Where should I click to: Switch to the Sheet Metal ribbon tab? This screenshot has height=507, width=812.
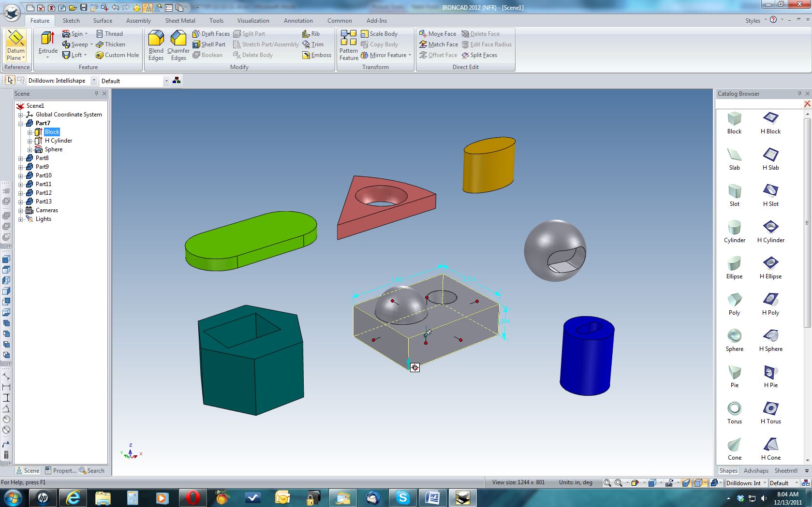(x=180, y=20)
